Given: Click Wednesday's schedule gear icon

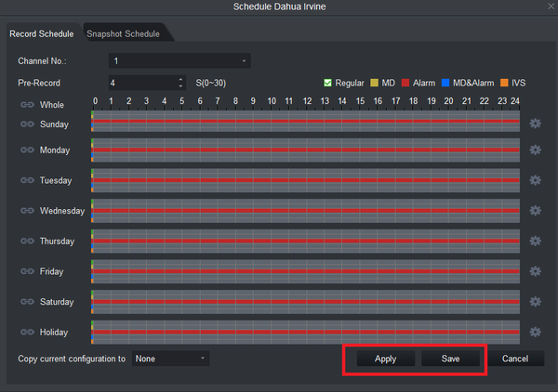Looking at the screenshot, I should click(535, 211).
